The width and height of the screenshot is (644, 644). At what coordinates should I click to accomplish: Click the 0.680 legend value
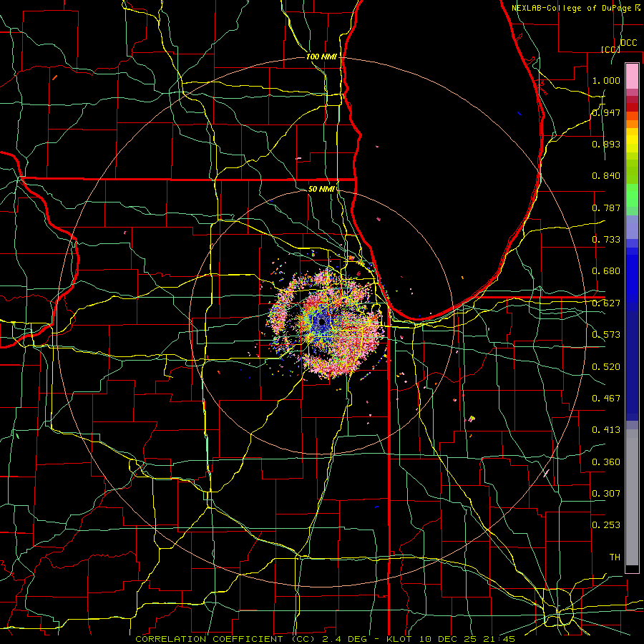click(x=606, y=271)
